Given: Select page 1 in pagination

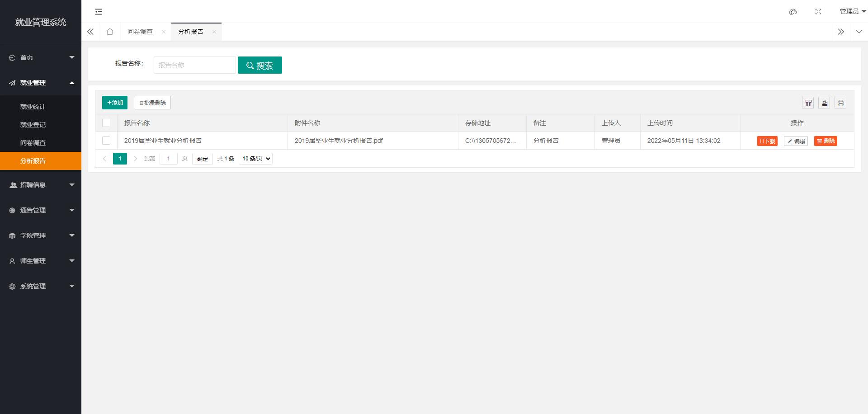Looking at the screenshot, I should click(120, 159).
